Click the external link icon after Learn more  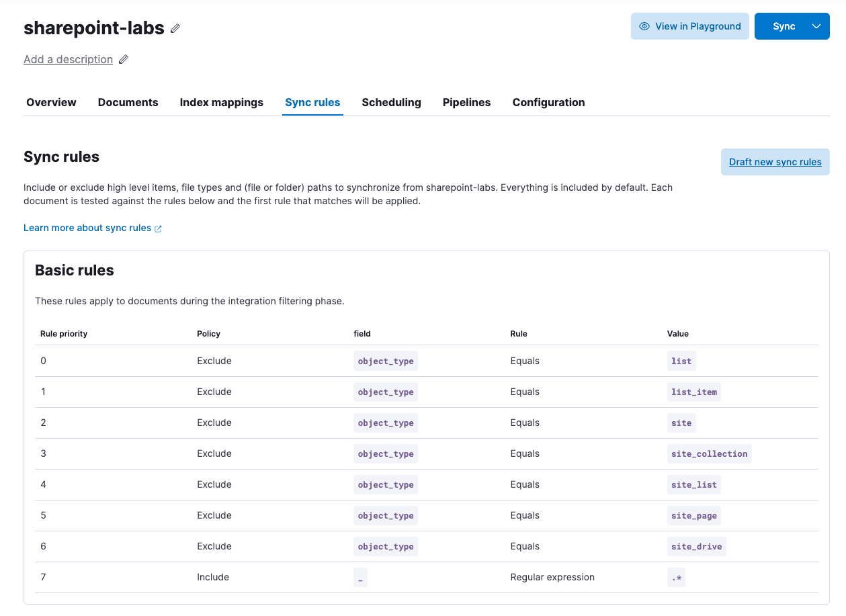pyautogui.click(x=158, y=228)
